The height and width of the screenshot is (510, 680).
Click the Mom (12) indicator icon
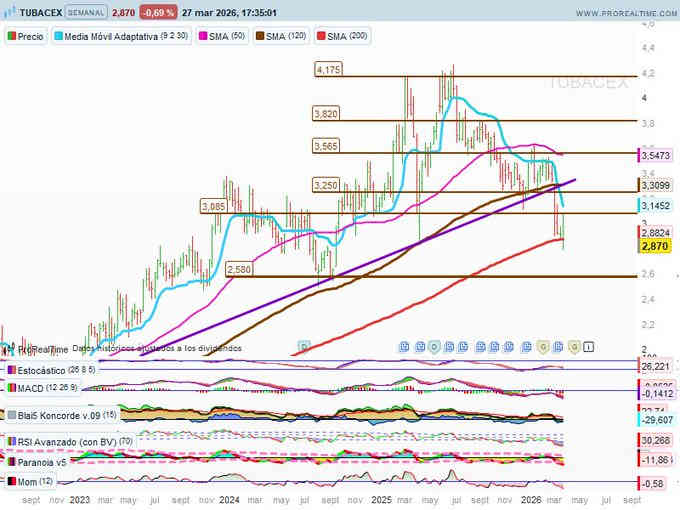[x=11, y=482]
